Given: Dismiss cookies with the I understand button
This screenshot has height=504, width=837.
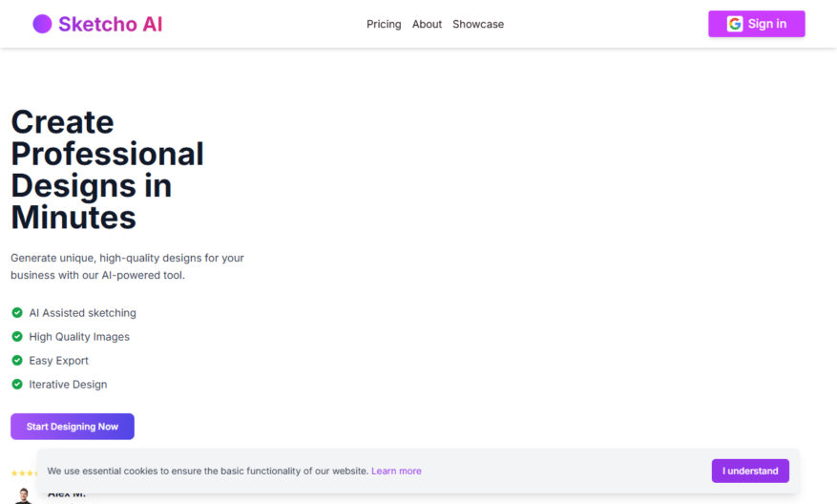Looking at the screenshot, I should 750,471.
